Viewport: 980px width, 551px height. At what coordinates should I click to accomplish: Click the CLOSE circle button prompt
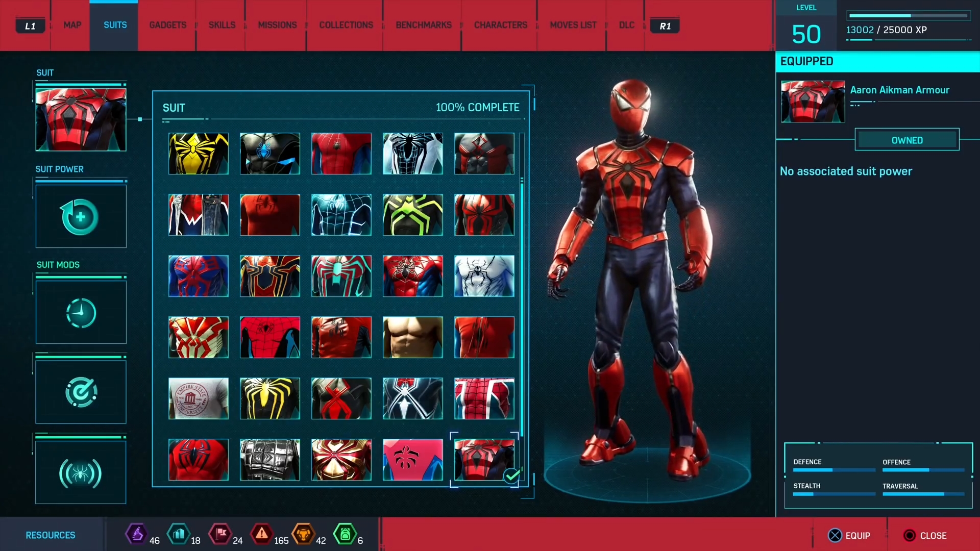tap(924, 536)
